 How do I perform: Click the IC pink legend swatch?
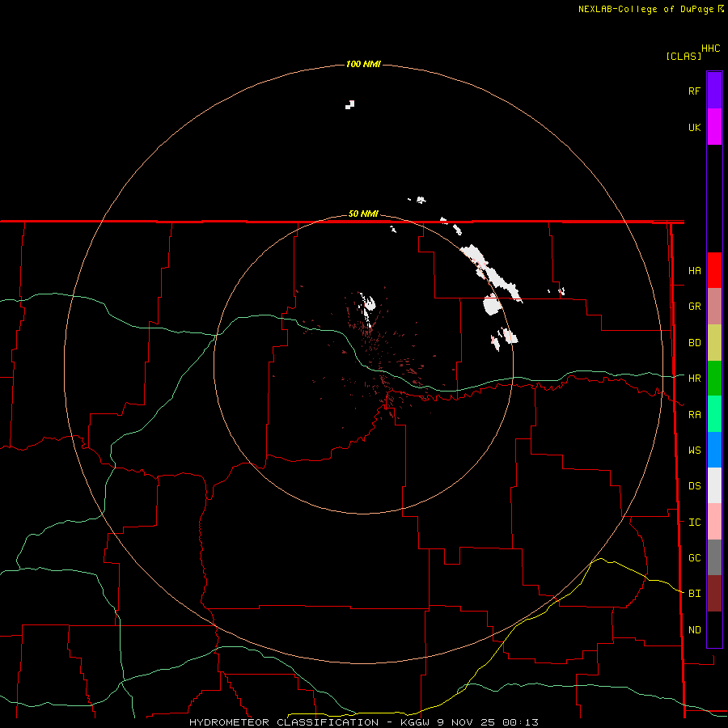click(714, 522)
